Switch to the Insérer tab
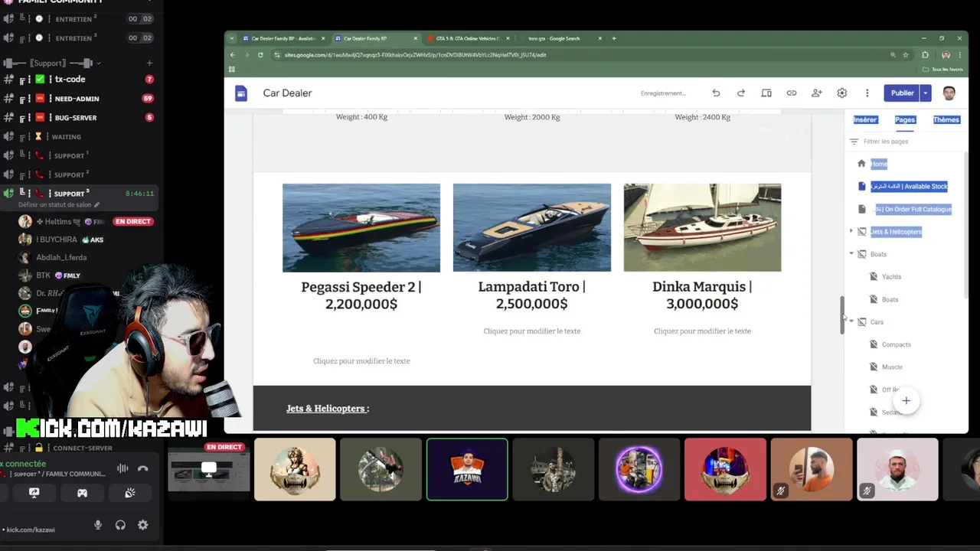The width and height of the screenshot is (980, 551). coord(865,119)
